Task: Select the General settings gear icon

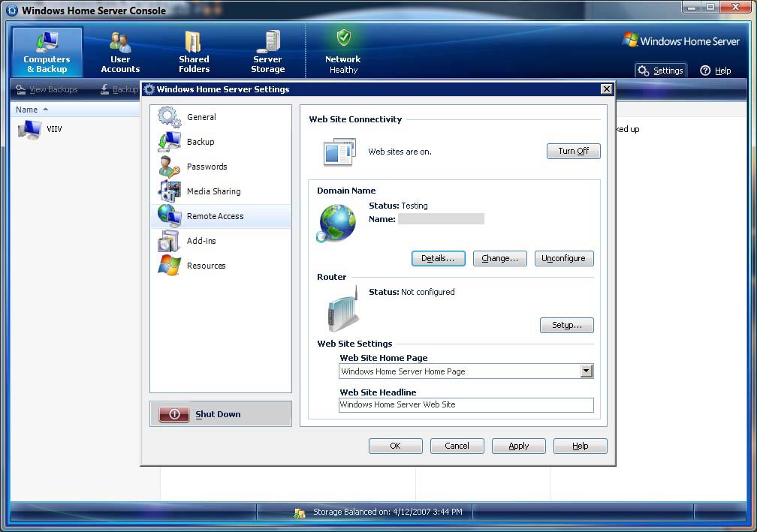Action: pos(169,117)
